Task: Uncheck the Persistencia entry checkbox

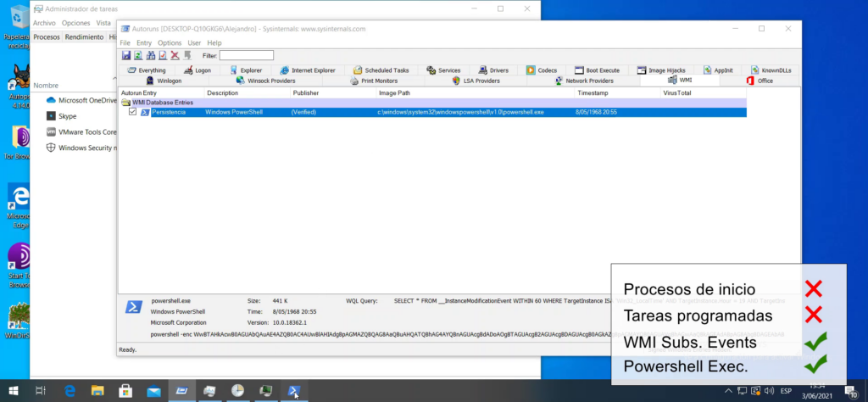Action: 133,112
